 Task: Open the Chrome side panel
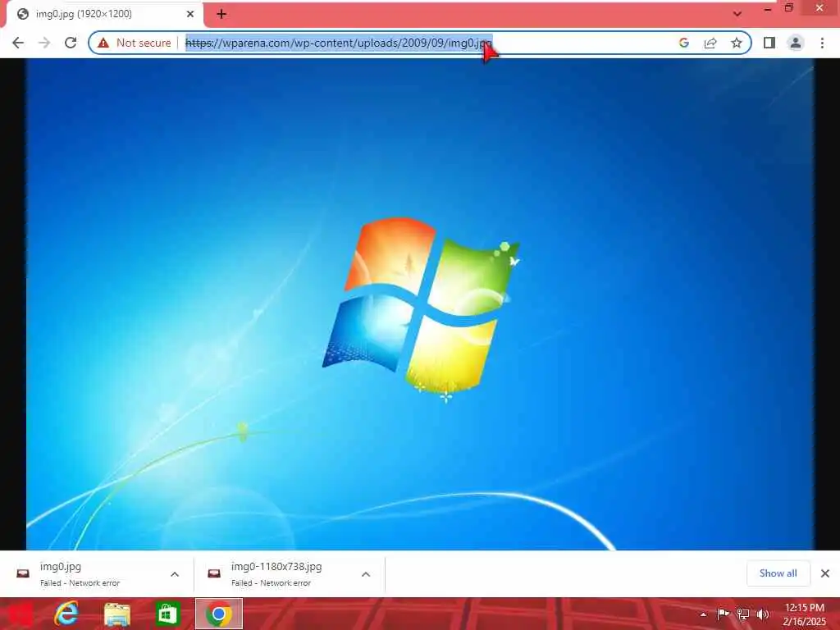pyautogui.click(x=769, y=43)
